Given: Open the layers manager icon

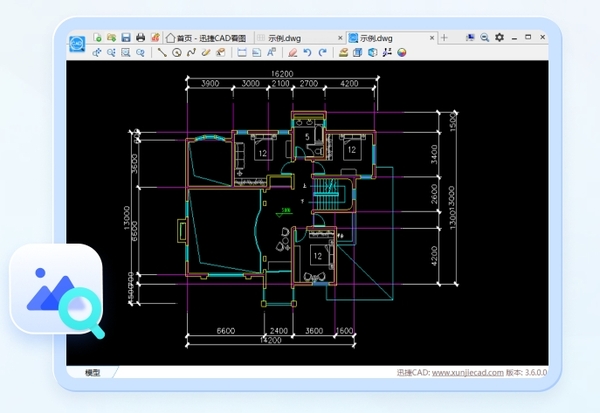Looking at the screenshot, I should [343, 52].
